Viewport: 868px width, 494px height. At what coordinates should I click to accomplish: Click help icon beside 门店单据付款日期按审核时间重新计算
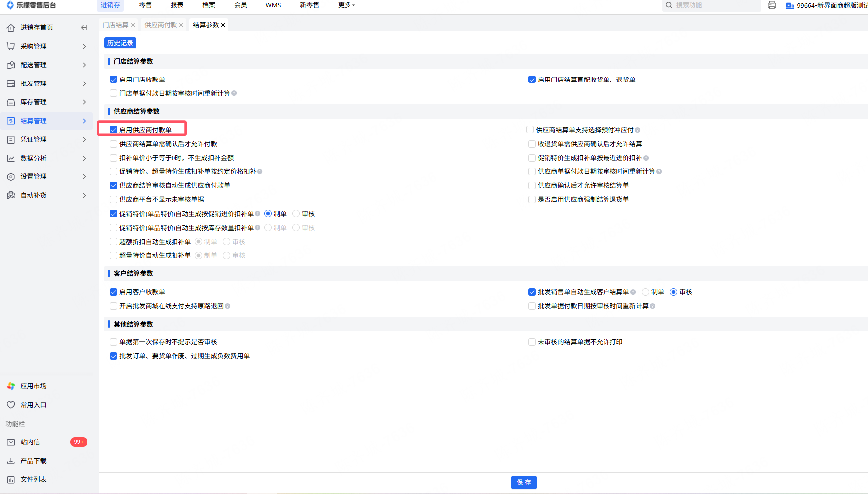tap(234, 93)
